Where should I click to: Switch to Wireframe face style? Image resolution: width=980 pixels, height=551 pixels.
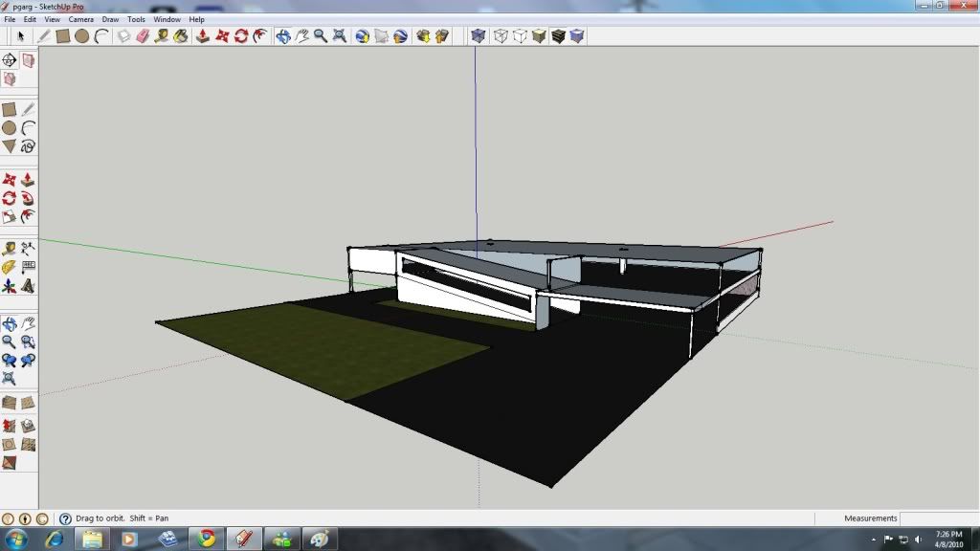pyautogui.click(x=501, y=36)
